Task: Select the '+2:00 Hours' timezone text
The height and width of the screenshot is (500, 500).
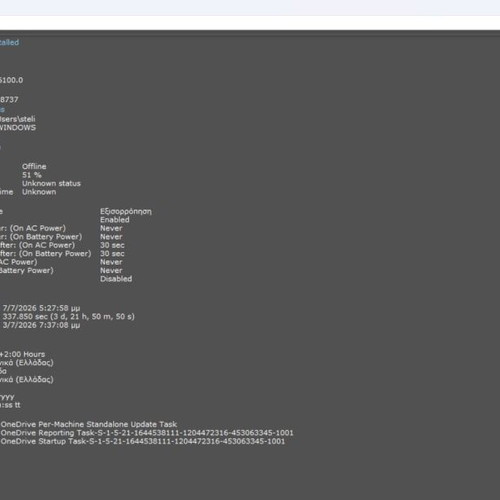Action: click(x=22, y=354)
